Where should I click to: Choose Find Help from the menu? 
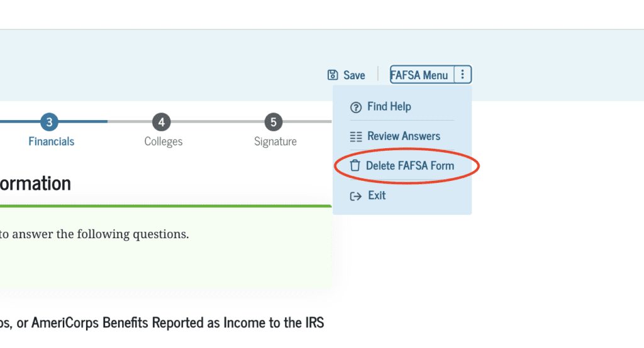coord(389,107)
